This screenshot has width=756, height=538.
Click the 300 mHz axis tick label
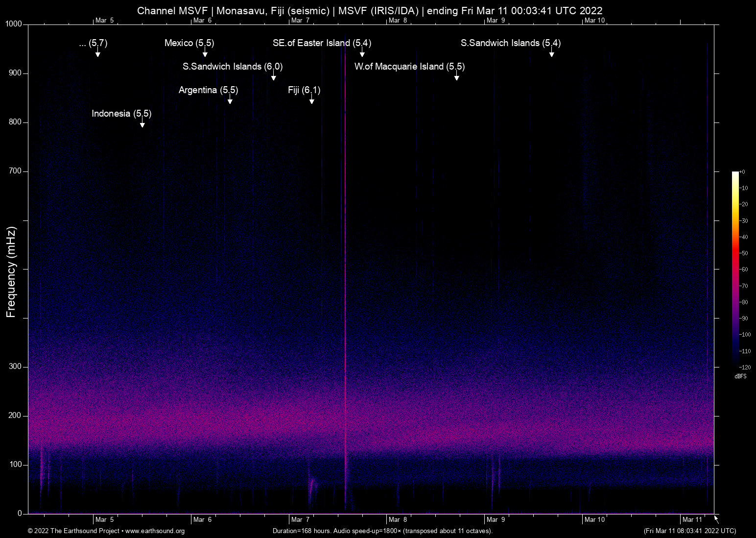15,366
